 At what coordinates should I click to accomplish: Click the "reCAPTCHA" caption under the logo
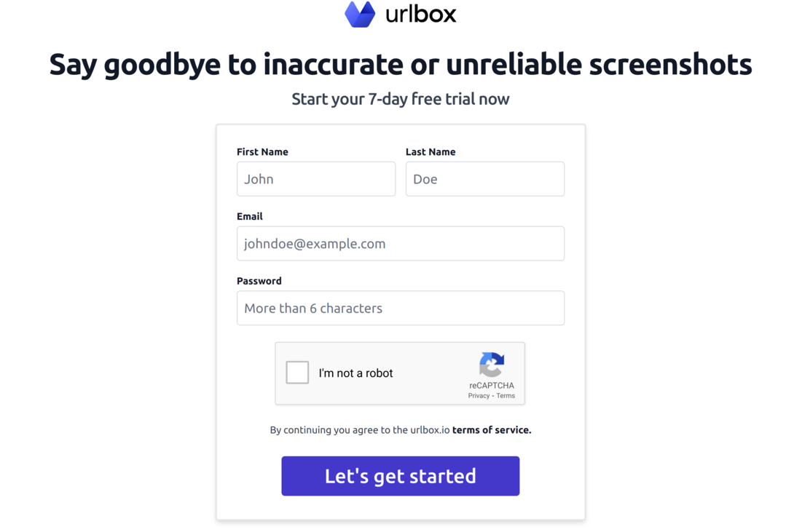[492, 386]
